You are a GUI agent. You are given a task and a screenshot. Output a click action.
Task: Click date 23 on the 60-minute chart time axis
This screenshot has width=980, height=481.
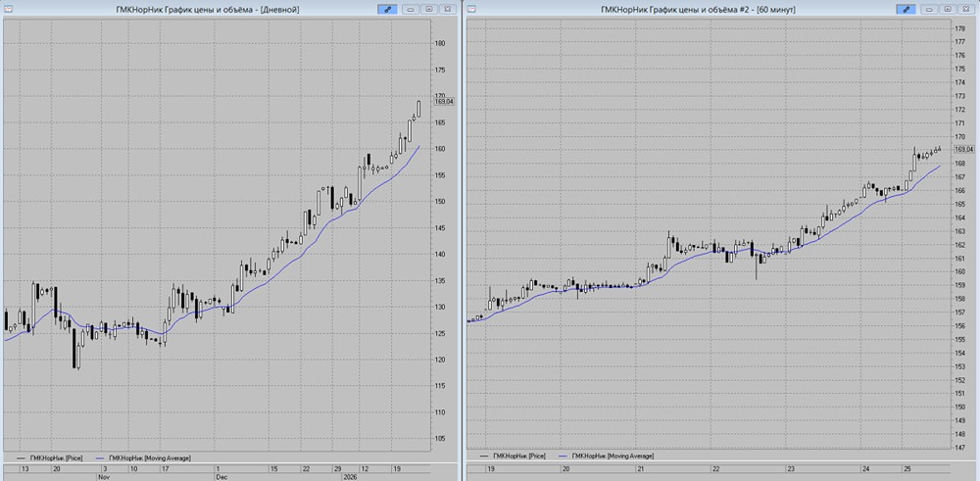pyautogui.click(x=791, y=468)
